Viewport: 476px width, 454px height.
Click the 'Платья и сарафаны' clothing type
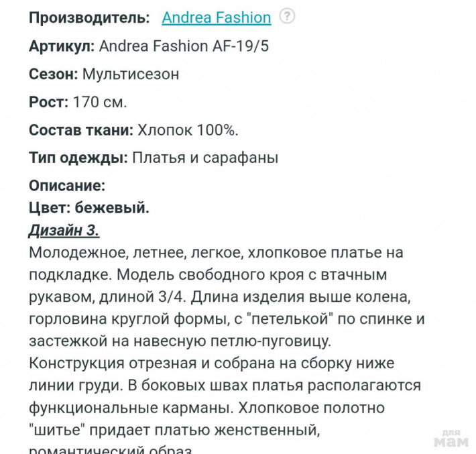(205, 158)
